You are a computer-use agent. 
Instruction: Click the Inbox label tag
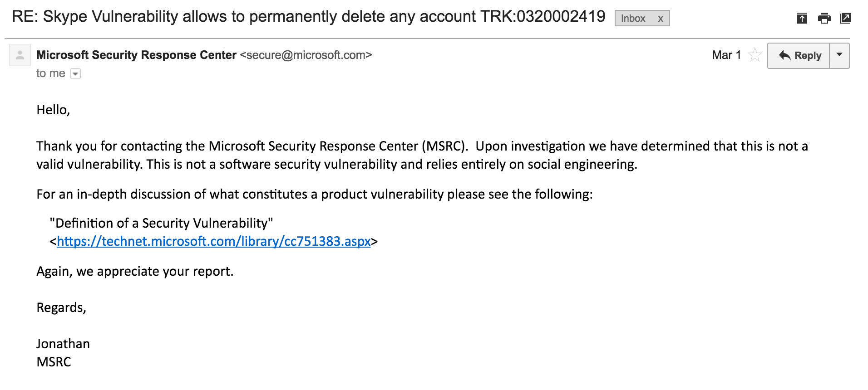pos(633,19)
